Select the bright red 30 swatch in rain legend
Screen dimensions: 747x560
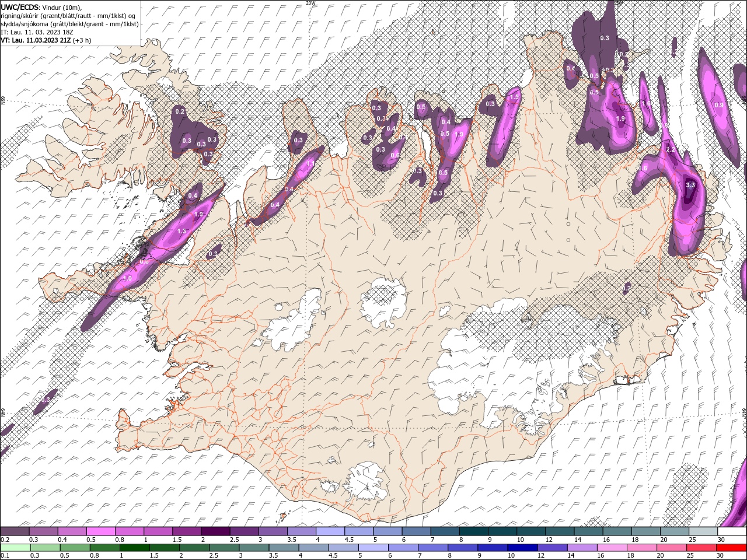click(x=732, y=547)
